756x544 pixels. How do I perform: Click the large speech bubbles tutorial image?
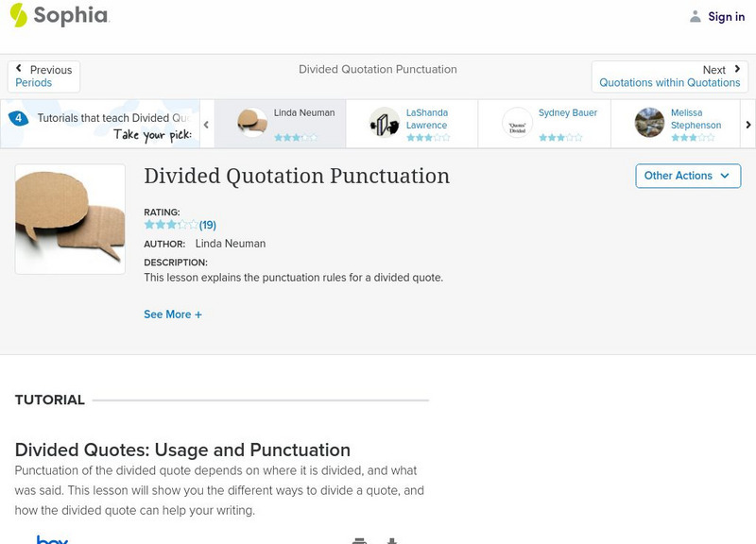(x=70, y=219)
